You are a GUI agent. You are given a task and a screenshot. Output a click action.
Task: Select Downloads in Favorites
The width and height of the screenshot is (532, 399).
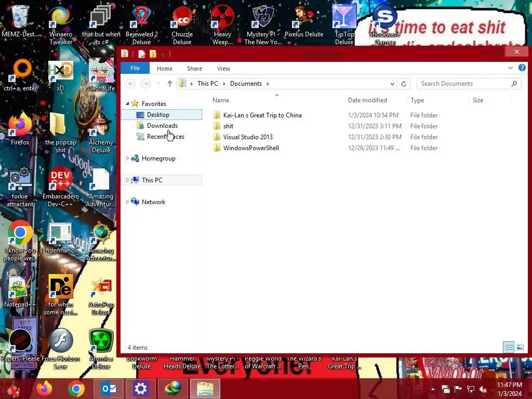pyautogui.click(x=162, y=126)
